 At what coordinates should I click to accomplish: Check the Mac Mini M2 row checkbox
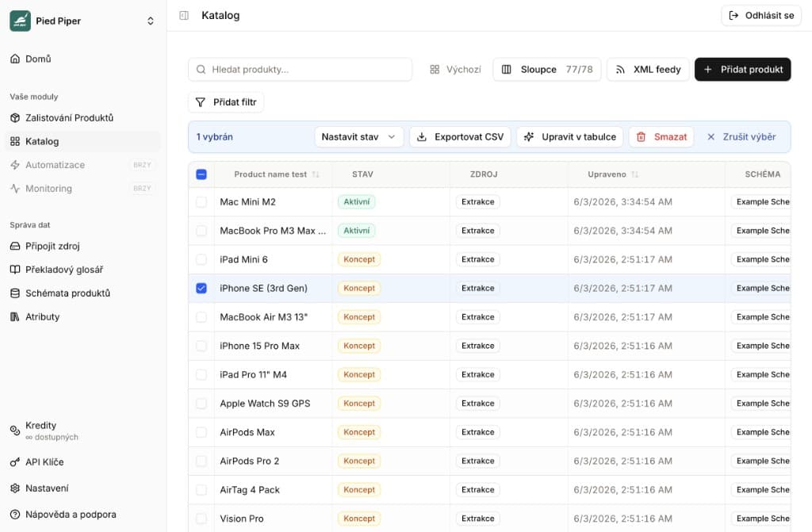201,202
